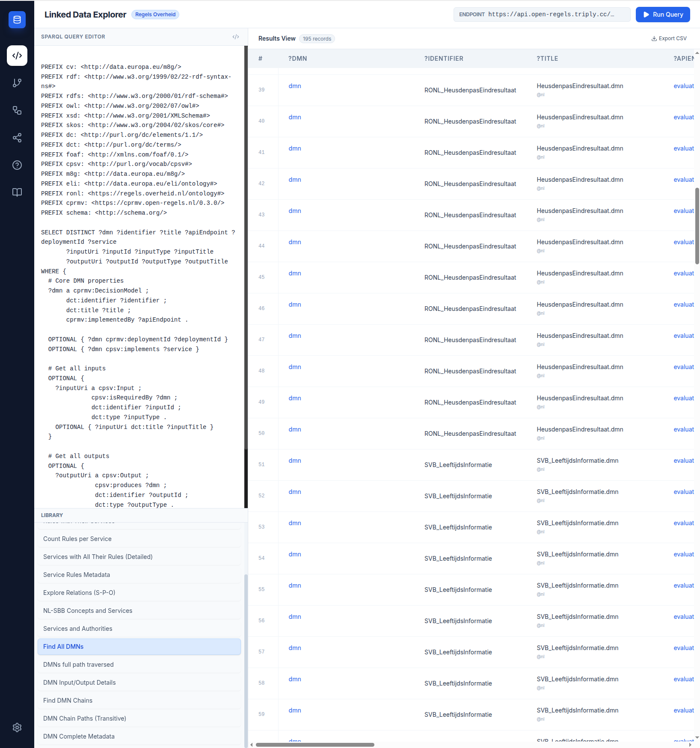The width and height of the screenshot is (700, 748).
Task: Click SVB_LeeftijdsInformatie identifier in row 52
Action: coord(458,496)
